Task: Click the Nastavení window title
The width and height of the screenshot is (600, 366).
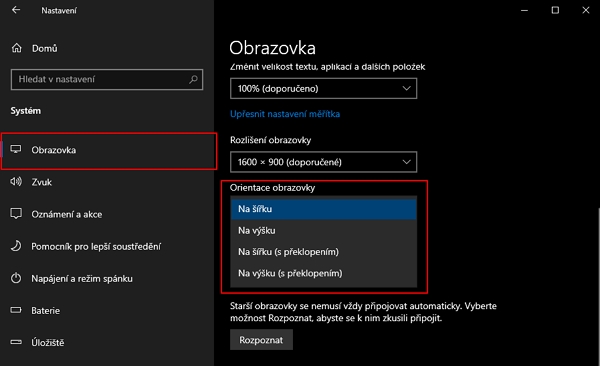Action: coord(59,11)
